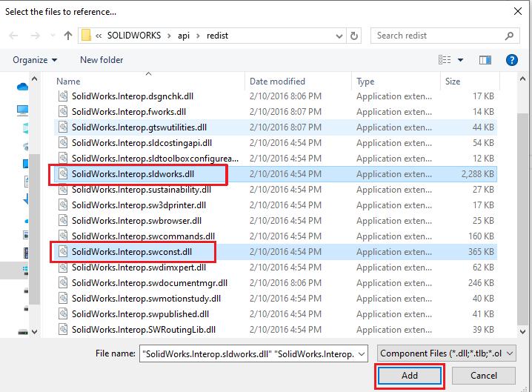The width and height of the screenshot is (532, 392).
Task: Select SolidWorks.Interop.sldcostingapi.dll file
Action: point(276,143)
